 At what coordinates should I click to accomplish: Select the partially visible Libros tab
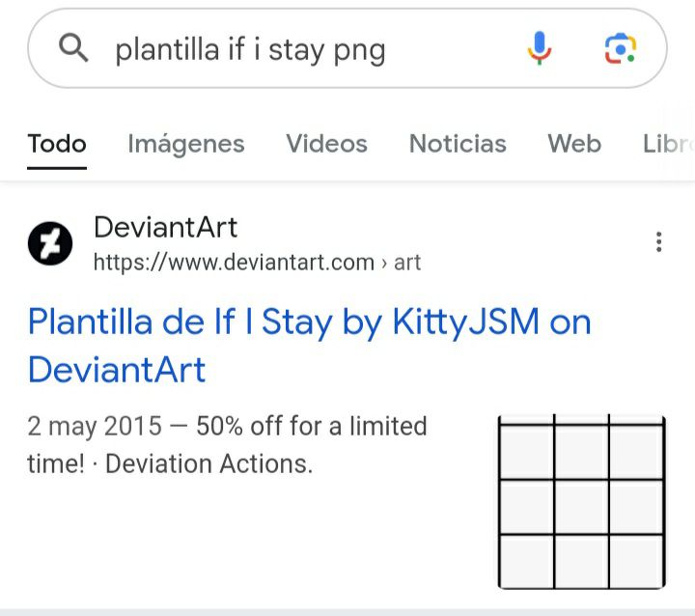point(668,144)
